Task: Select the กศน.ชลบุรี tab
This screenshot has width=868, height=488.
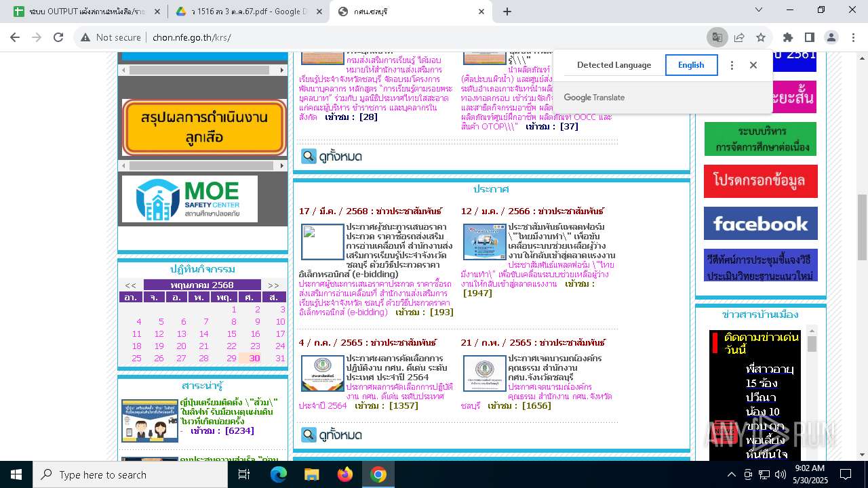Action: point(411,12)
